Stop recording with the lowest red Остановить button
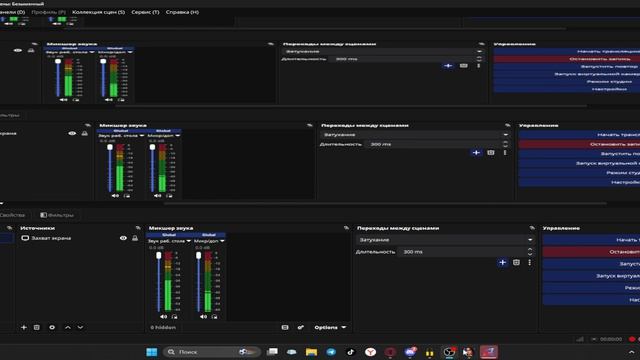Viewport: 640px width, 360px height. tap(591, 252)
